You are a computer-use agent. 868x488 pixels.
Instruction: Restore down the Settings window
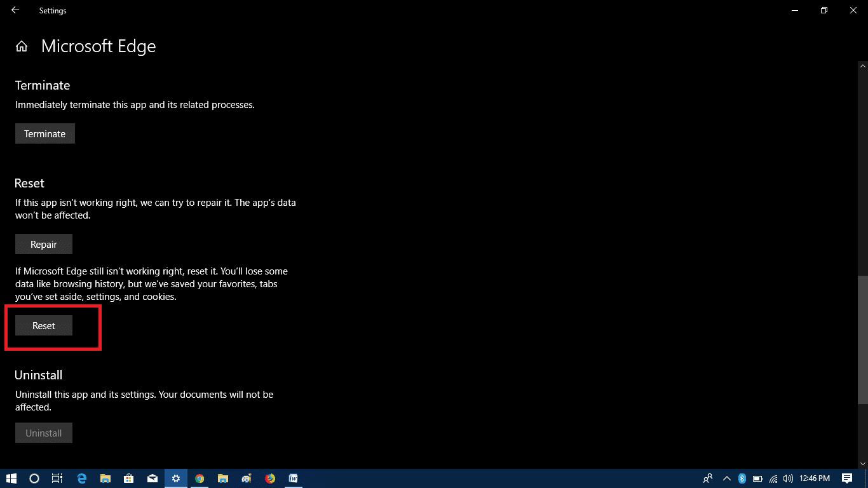pyautogui.click(x=824, y=10)
